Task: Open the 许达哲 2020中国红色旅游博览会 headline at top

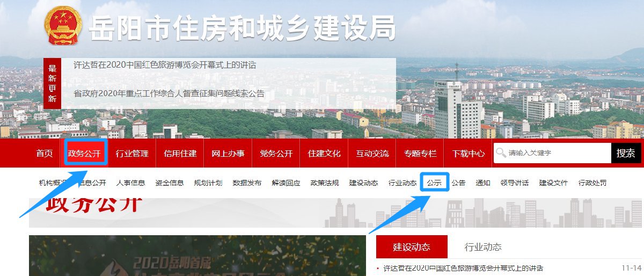Action: coord(165,65)
